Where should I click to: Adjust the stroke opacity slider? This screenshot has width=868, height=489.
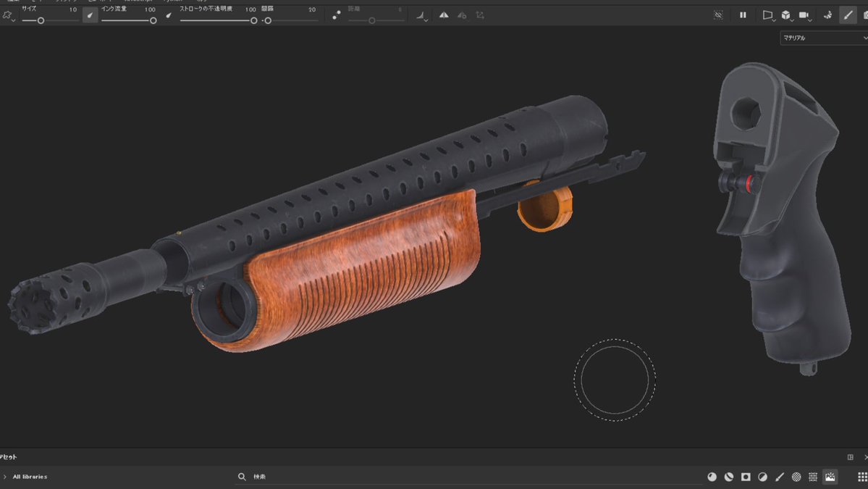pos(219,20)
